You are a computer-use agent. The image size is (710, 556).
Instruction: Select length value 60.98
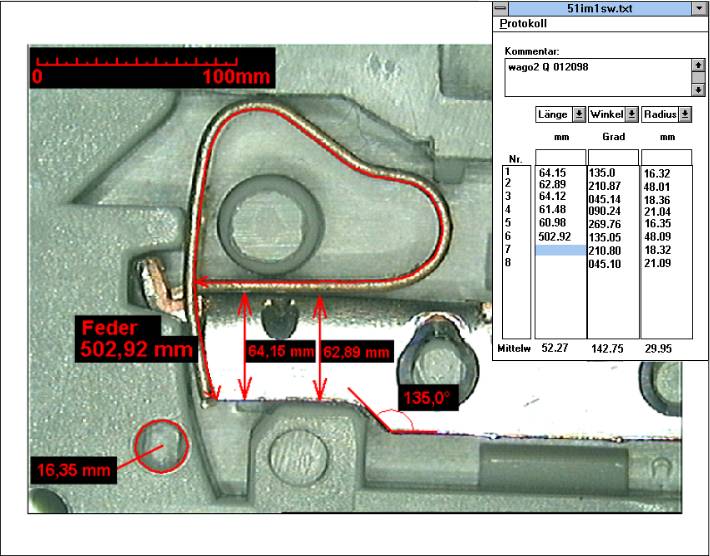pyautogui.click(x=552, y=223)
